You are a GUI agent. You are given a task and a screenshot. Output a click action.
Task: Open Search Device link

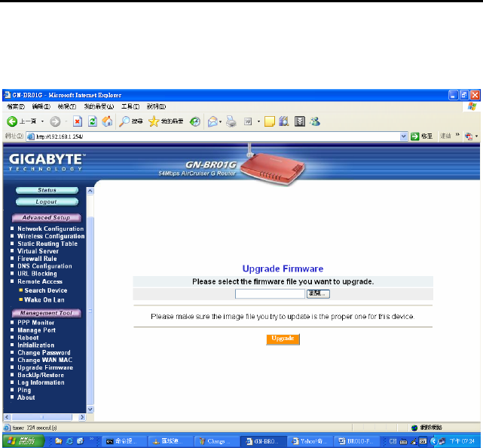coord(46,290)
